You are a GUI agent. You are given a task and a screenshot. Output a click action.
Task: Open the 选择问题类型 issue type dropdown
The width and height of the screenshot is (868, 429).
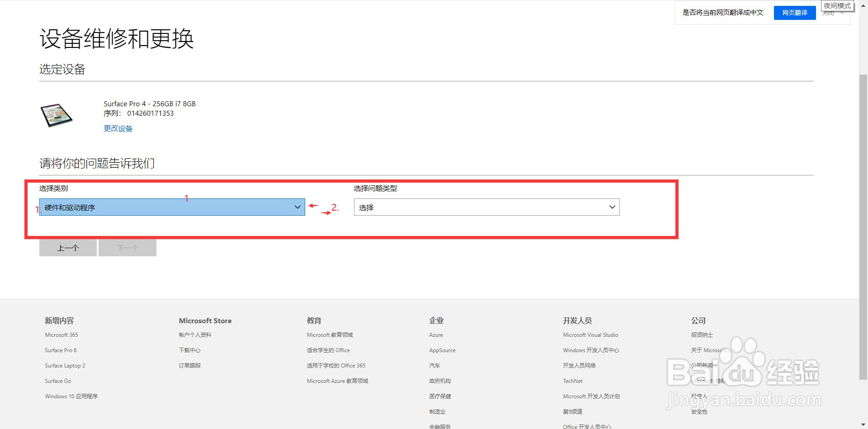click(x=486, y=207)
